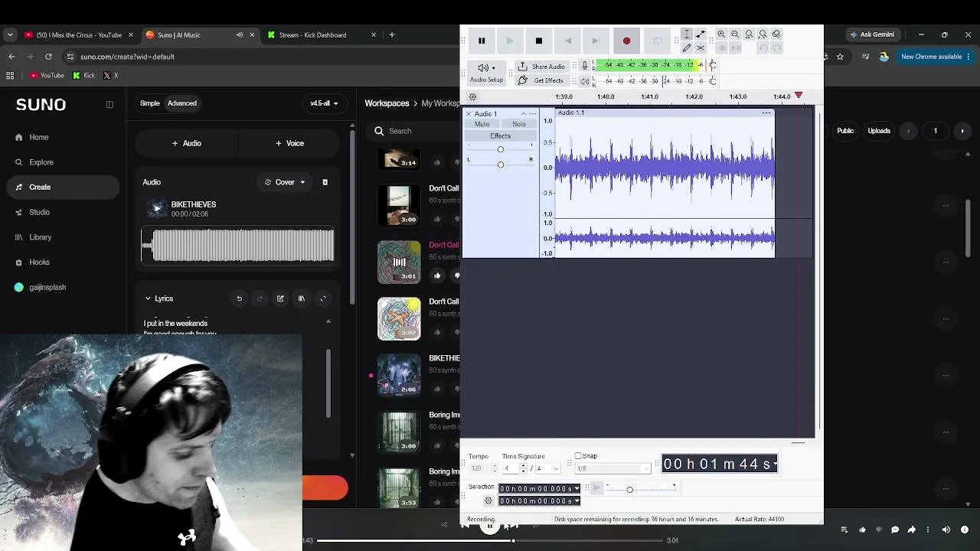Click the lyrics library icon
Screen dimensions: 980x551
tap(301, 298)
